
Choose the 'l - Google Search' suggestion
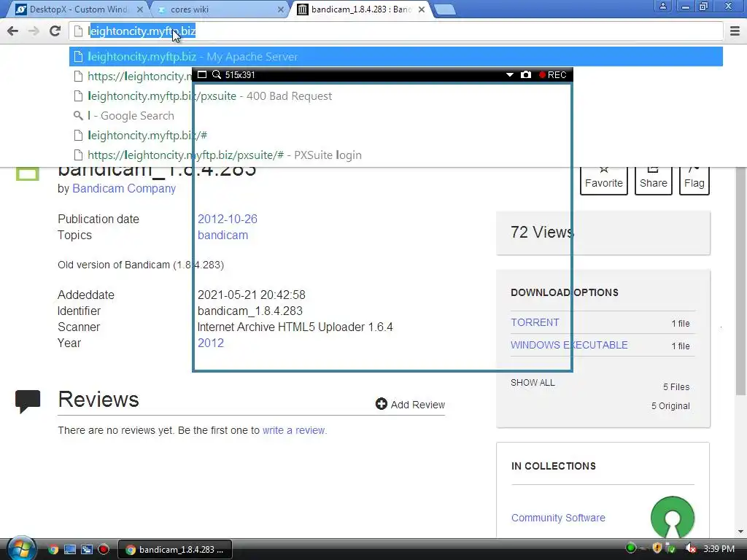pos(396,116)
